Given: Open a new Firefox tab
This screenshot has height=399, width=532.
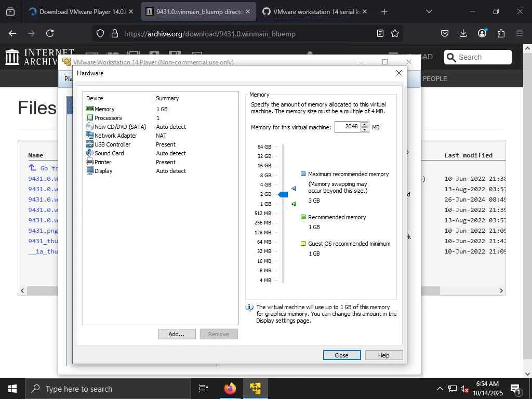Looking at the screenshot, I should click(x=384, y=11).
